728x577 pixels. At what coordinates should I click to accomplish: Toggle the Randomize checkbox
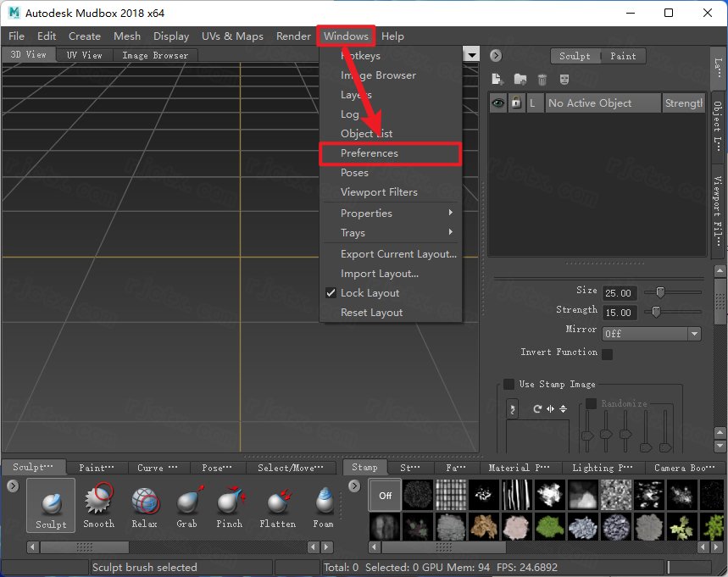pyautogui.click(x=591, y=403)
